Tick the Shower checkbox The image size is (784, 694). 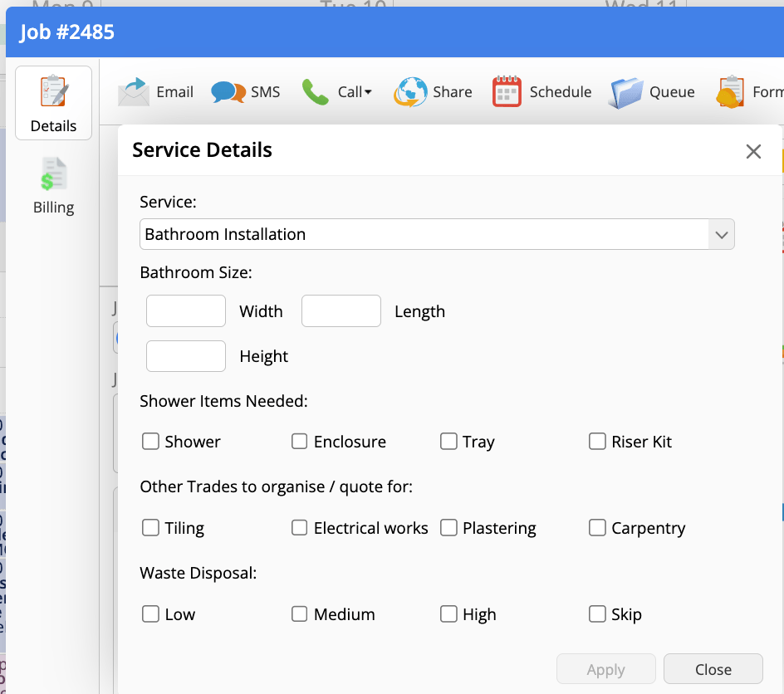pos(150,442)
